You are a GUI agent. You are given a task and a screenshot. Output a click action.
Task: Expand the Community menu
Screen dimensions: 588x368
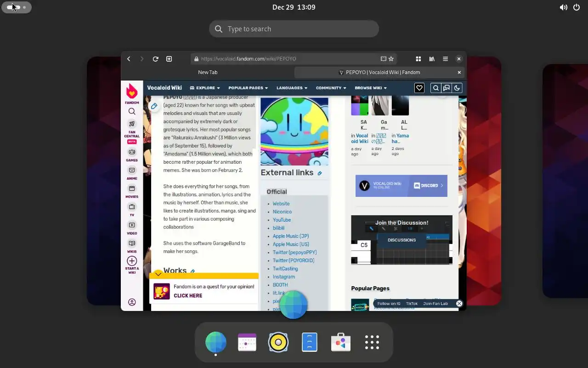(x=331, y=88)
